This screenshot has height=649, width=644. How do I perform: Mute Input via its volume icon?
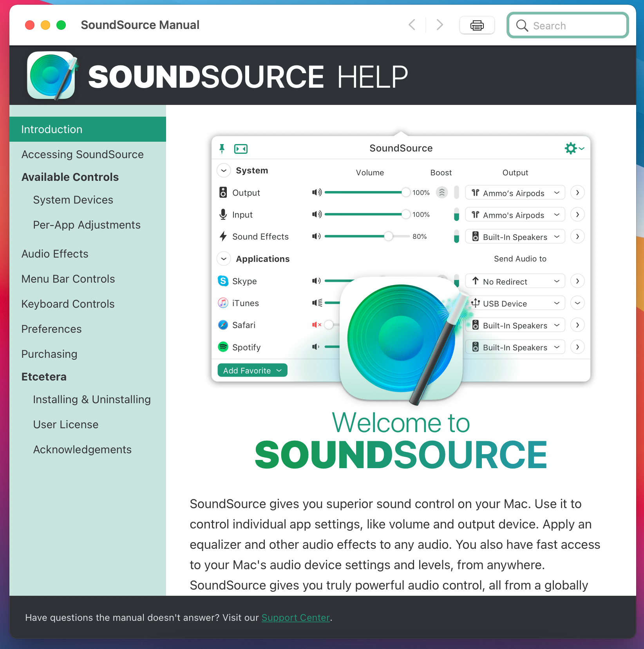tap(317, 214)
